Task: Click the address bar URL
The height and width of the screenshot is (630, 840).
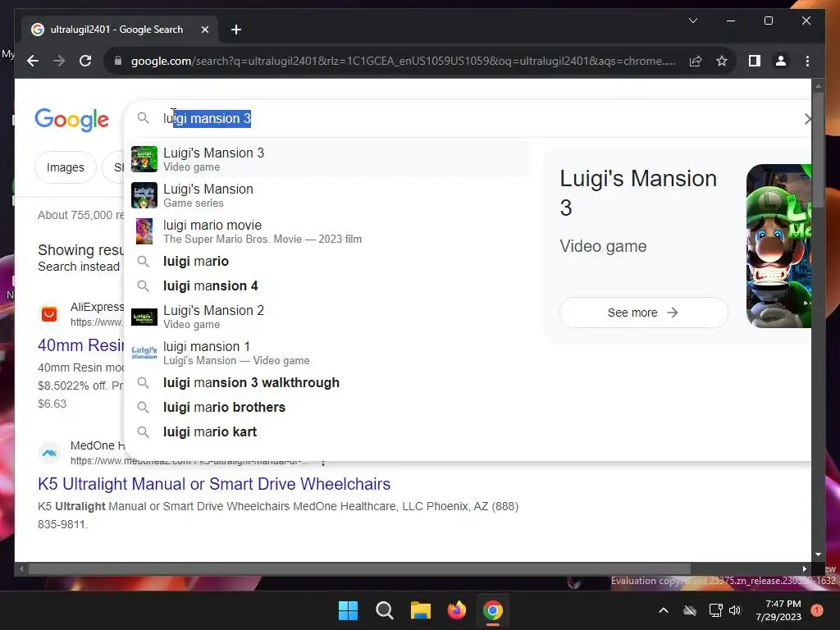Action: 403,61
